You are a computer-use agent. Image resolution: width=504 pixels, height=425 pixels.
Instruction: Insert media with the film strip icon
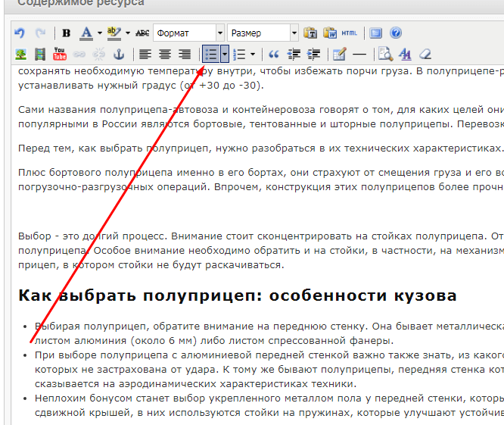point(40,54)
